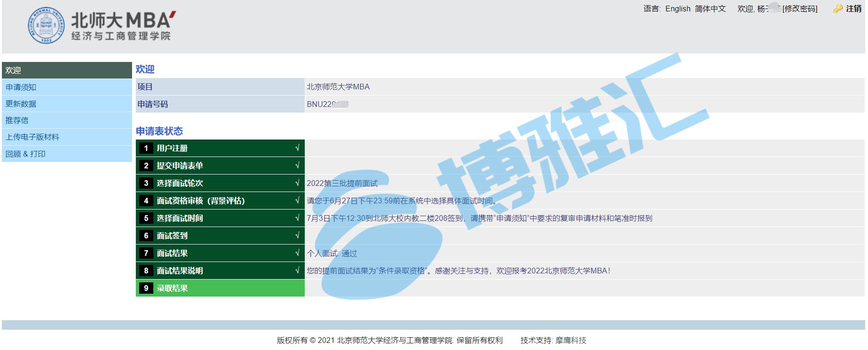Click step 2 提交申请表单 row
The image size is (868, 350).
coord(220,166)
